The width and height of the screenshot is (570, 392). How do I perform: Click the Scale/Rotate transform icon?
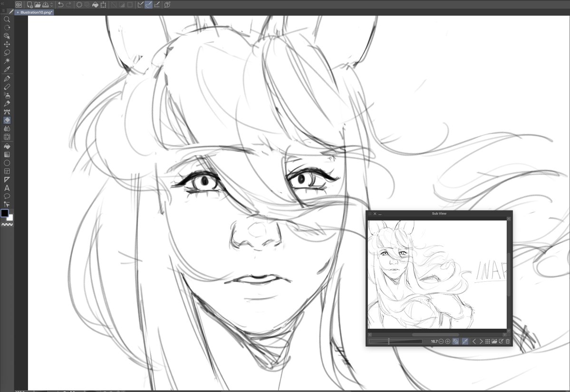click(104, 5)
